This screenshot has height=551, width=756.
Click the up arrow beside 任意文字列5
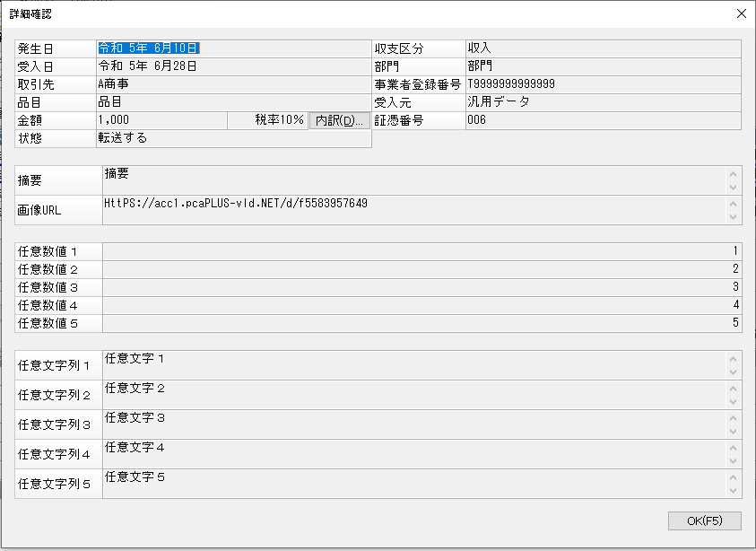pos(733,477)
